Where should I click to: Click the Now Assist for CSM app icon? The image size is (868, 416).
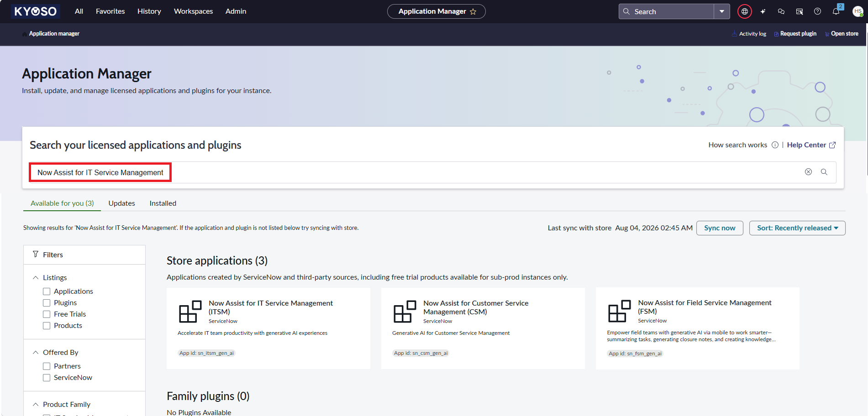405,312
